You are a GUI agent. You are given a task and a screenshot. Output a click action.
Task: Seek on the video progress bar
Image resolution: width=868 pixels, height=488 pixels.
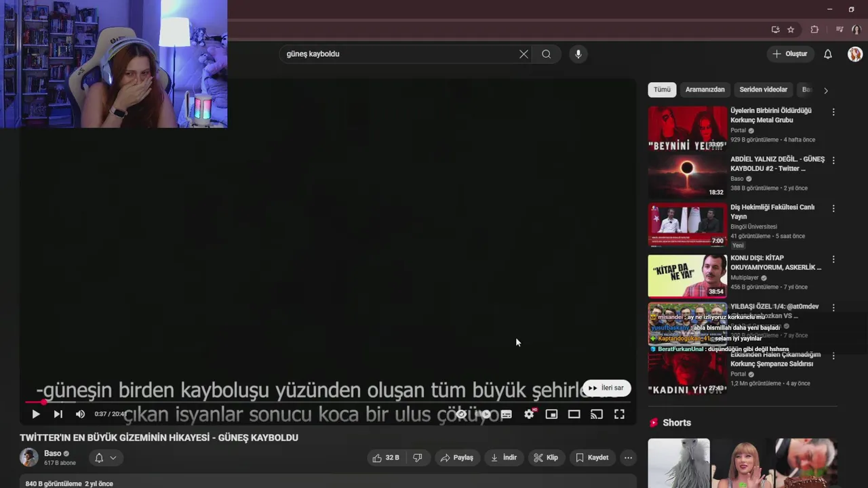[328, 402]
